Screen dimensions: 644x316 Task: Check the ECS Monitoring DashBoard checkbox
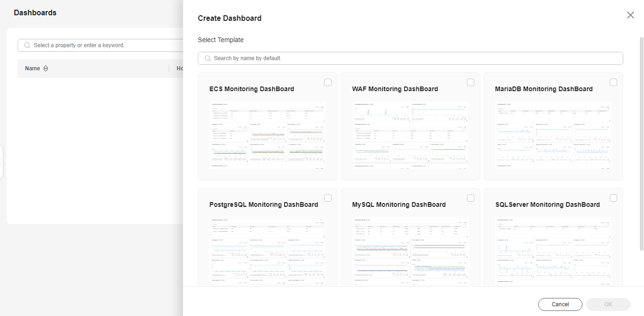point(328,82)
